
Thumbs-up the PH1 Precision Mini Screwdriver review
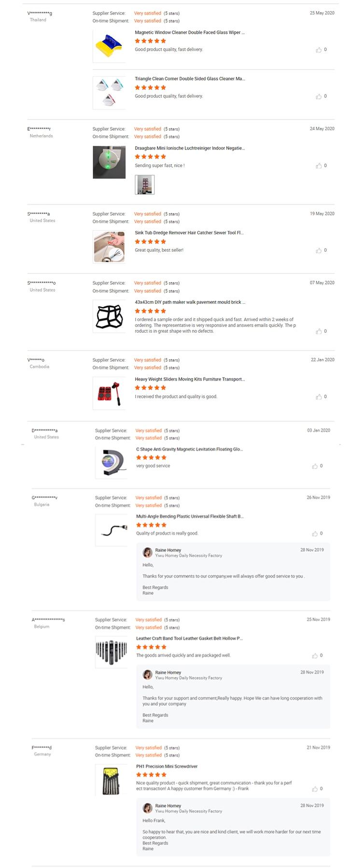click(315, 789)
